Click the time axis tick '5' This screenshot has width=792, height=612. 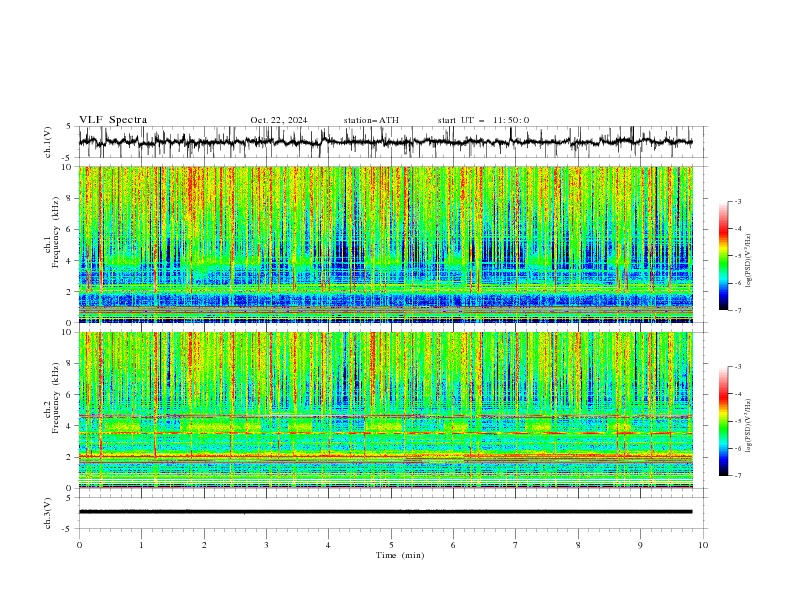click(391, 545)
